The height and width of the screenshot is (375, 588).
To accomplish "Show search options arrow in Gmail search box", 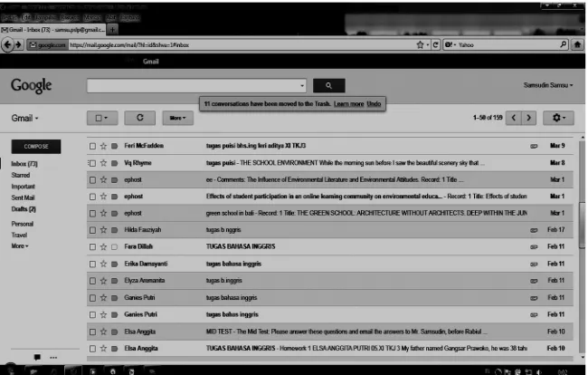I will tap(302, 85).
